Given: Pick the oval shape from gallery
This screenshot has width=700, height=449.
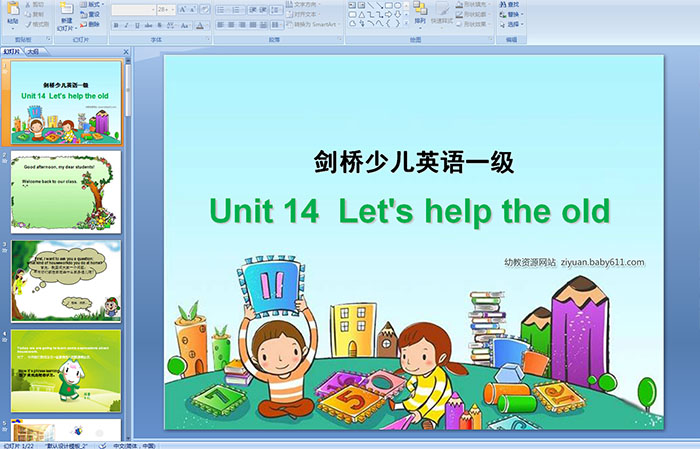Looking at the screenshot, I should tap(397, 5).
